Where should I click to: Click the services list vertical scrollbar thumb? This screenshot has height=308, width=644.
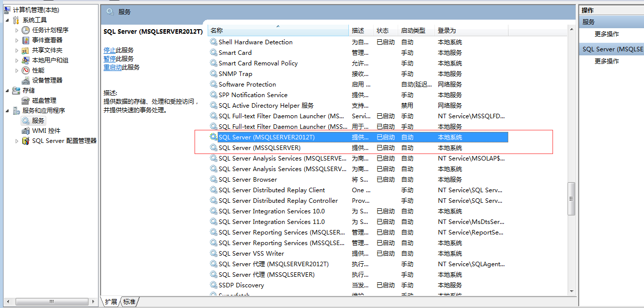(571, 199)
